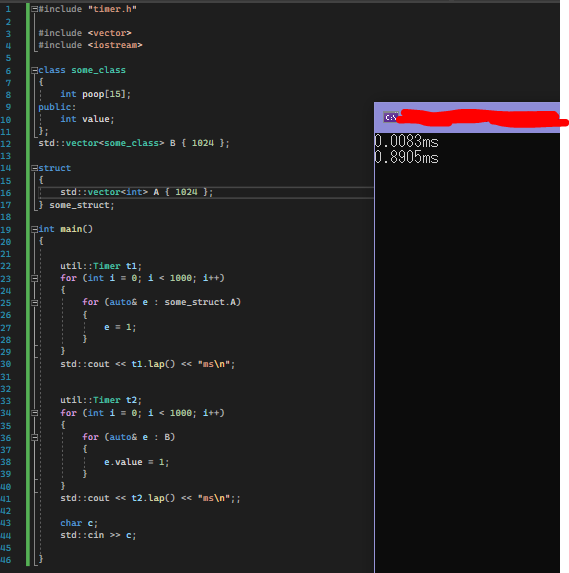The width and height of the screenshot is (569, 573).
Task: Collapse the loop over B, line 36
Action: [x=35, y=437]
